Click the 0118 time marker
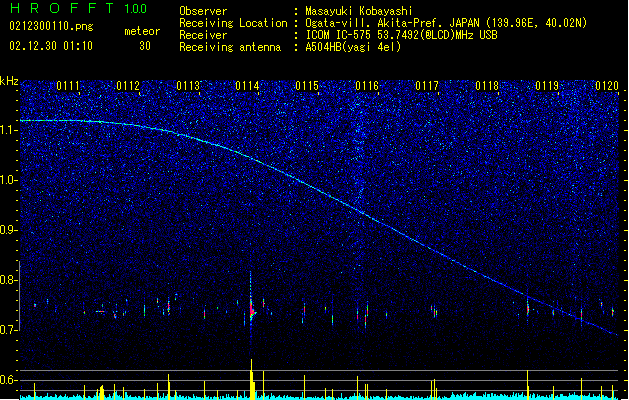The height and width of the screenshot is (400, 629). coord(487,86)
